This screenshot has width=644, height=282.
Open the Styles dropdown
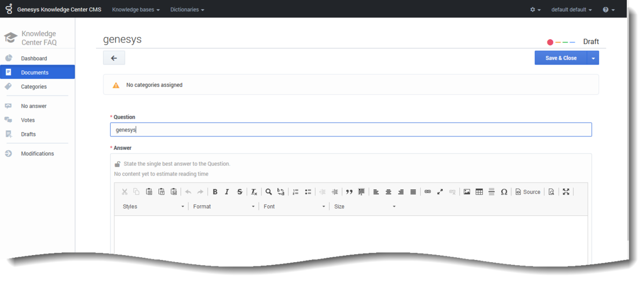pos(153,206)
